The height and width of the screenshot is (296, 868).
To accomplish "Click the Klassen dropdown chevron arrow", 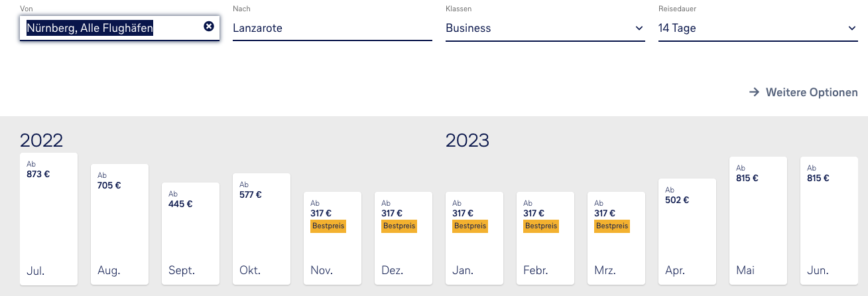I will (639, 29).
